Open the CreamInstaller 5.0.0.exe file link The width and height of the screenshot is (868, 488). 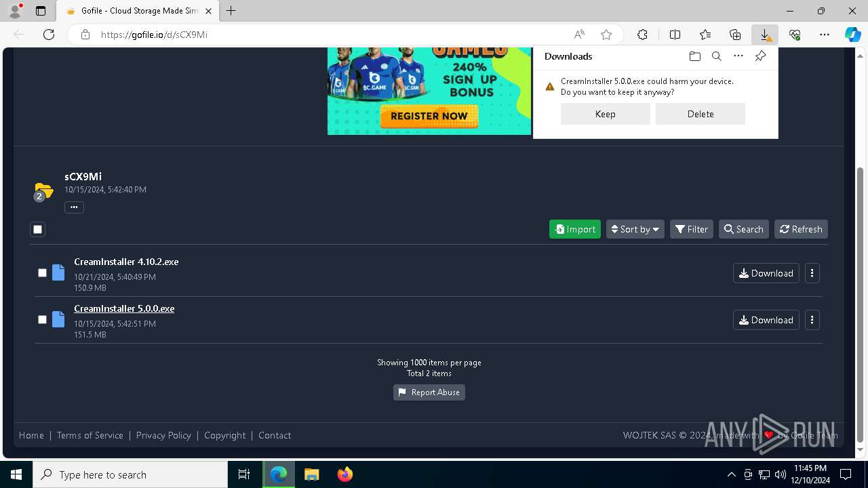[124, 308]
